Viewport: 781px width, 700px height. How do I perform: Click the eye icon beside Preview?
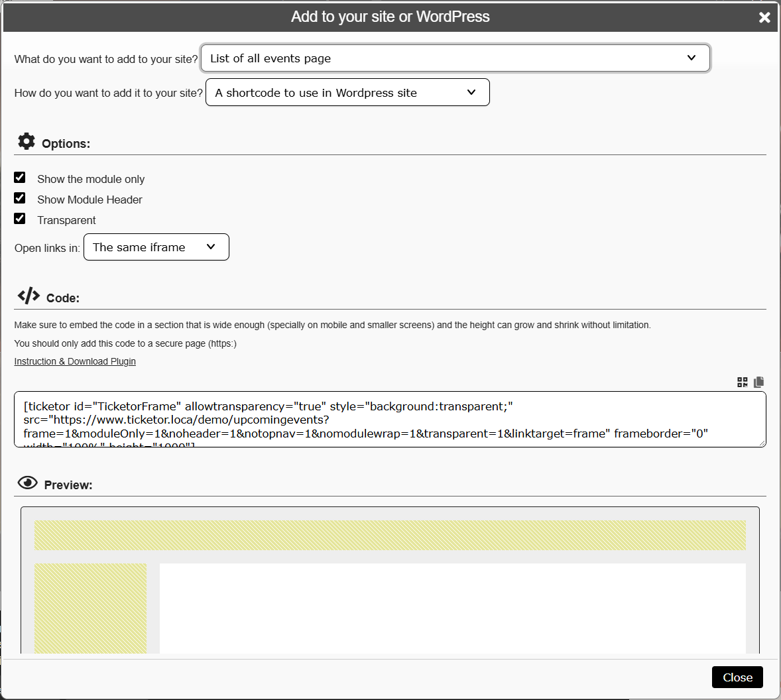[27, 483]
